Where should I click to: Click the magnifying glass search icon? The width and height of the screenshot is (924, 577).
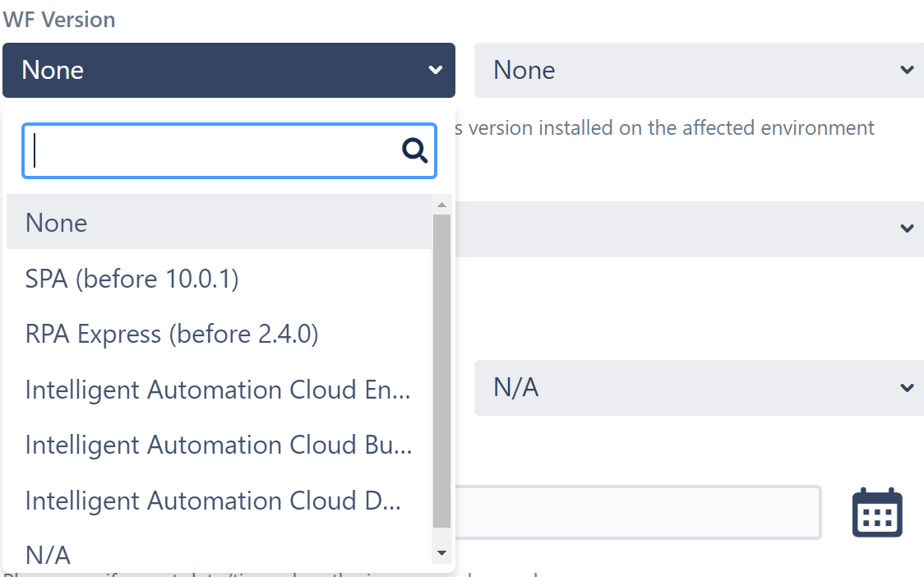tap(415, 151)
